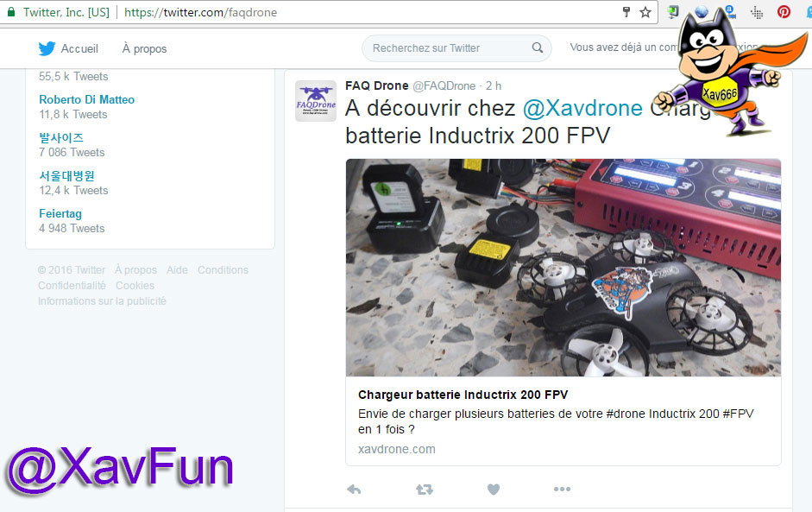Open the Feiertag trend

(60, 213)
